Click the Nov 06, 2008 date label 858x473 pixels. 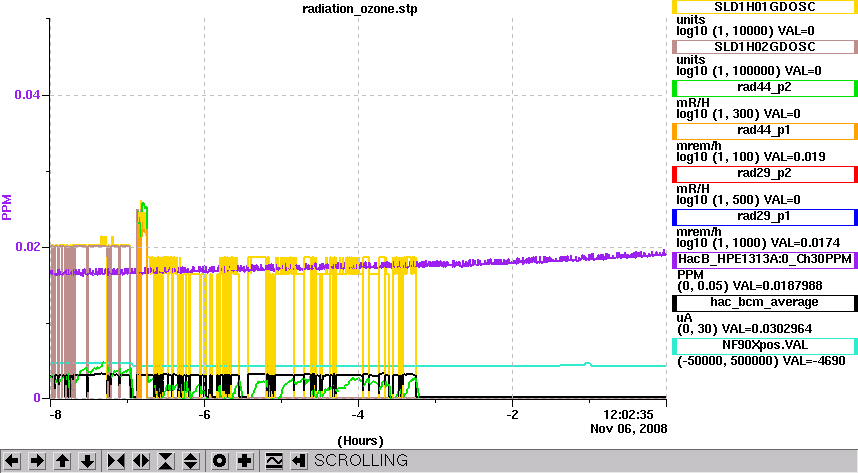pos(629,429)
